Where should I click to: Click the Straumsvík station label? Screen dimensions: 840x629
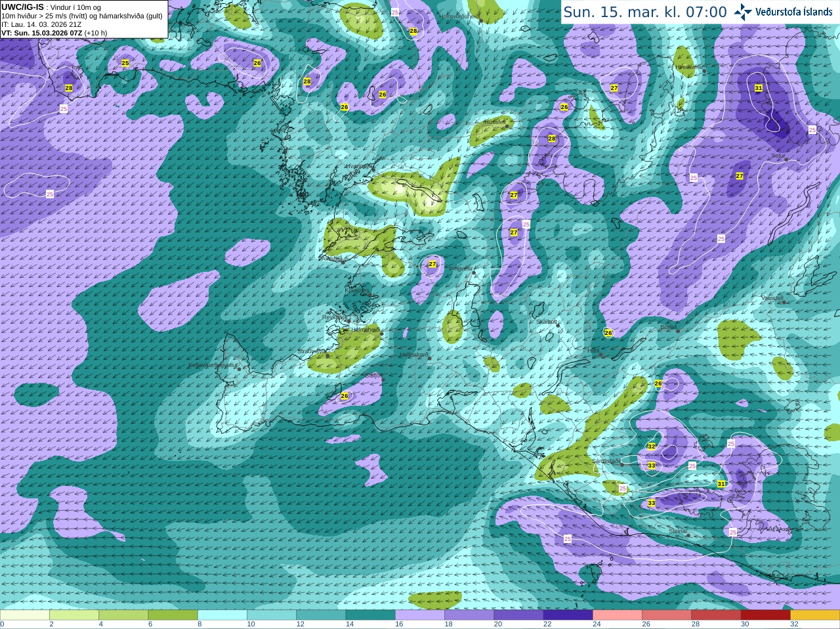tap(312, 351)
